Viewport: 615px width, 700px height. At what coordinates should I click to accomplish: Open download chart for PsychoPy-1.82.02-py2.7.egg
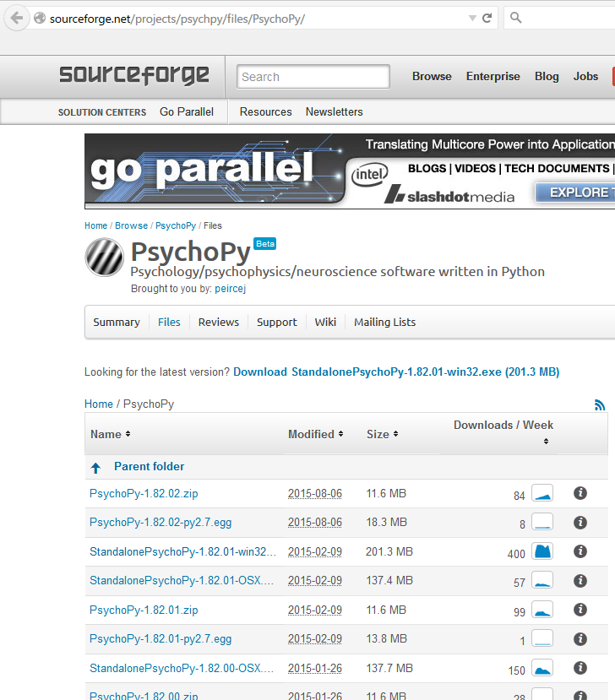pos(542,522)
